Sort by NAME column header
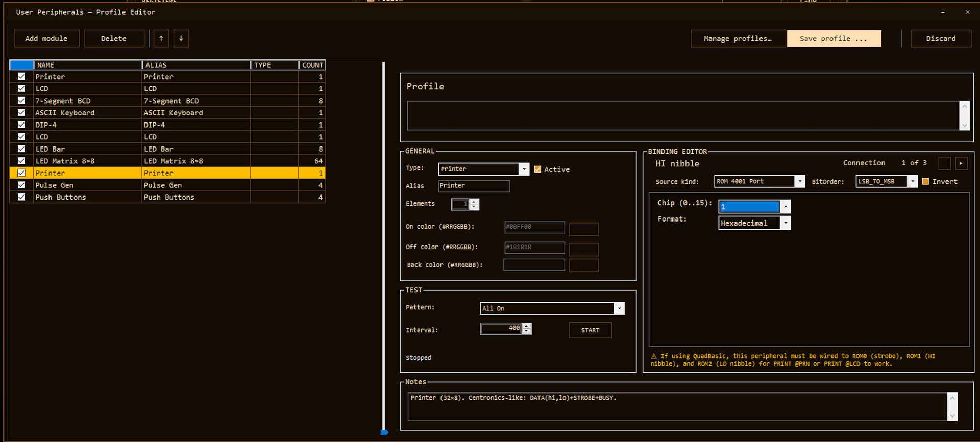 click(88, 65)
